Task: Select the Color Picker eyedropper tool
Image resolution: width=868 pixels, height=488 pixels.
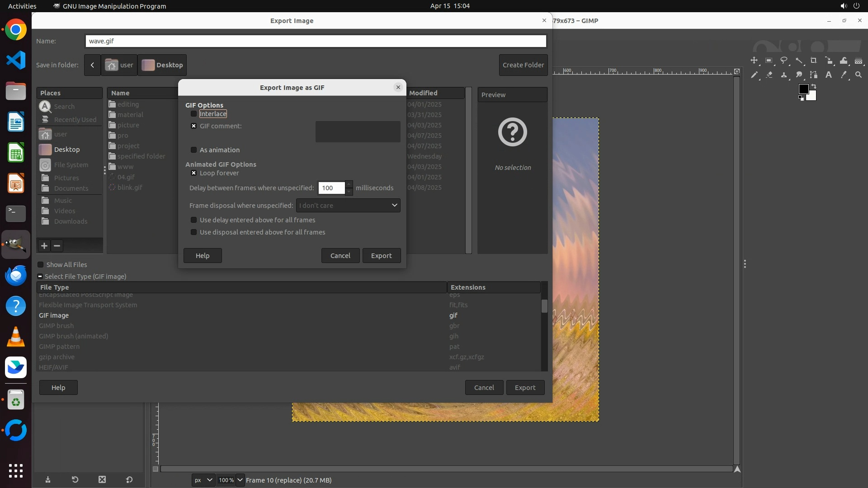Action: pyautogui.click(x=844, y=75)
